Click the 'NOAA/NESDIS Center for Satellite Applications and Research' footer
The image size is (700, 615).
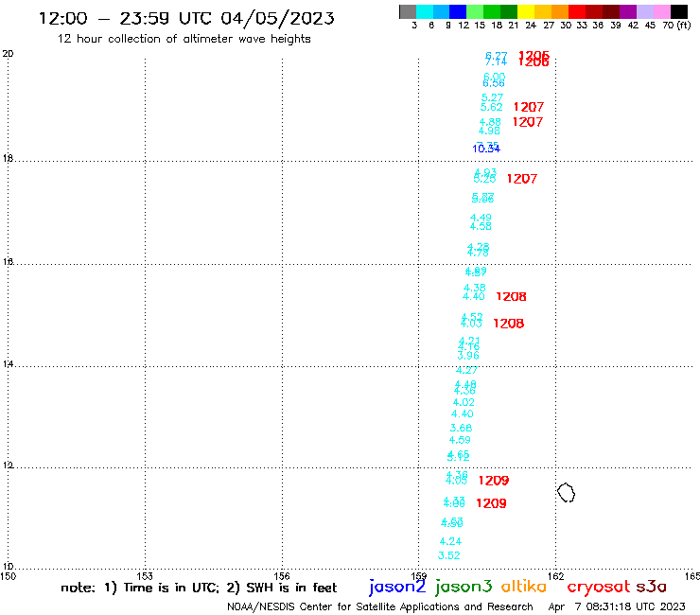click(x=380, y=606)
